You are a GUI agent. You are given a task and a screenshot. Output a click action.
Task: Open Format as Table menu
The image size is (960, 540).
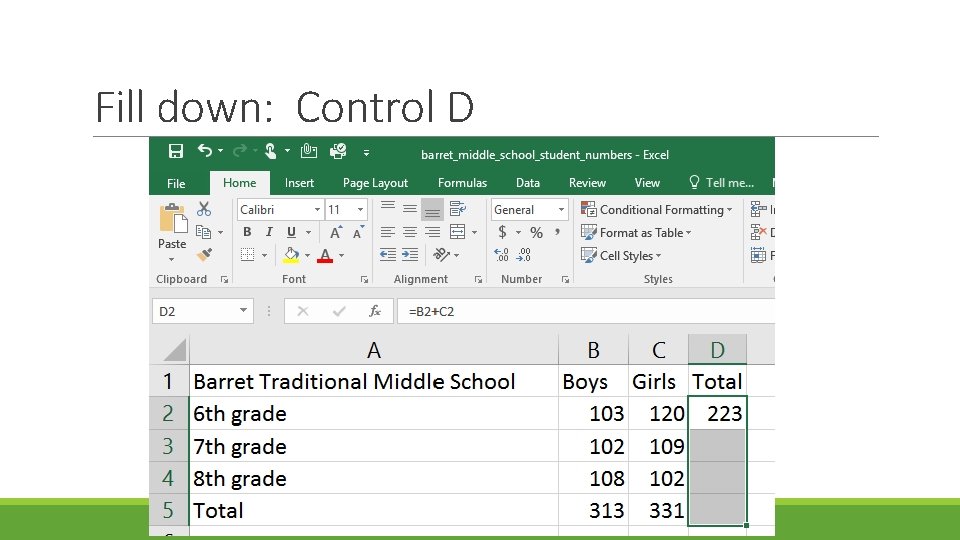[636, 233]
